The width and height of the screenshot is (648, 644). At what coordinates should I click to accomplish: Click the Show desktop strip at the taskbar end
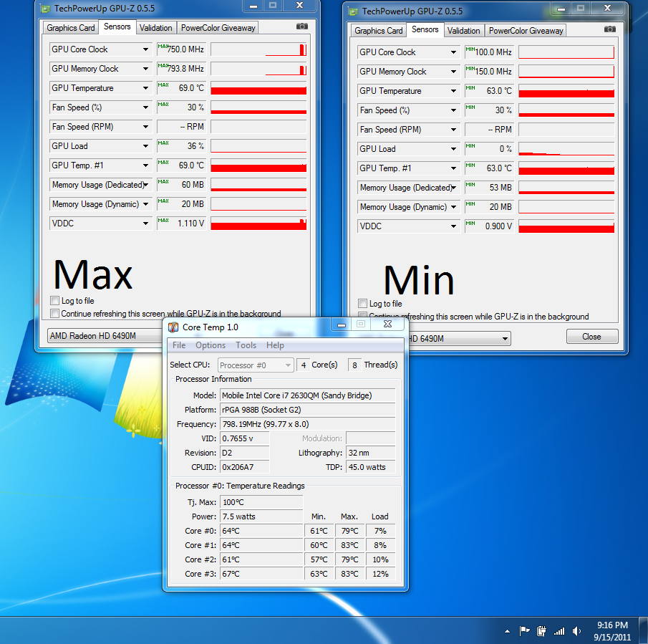point(644,630)
